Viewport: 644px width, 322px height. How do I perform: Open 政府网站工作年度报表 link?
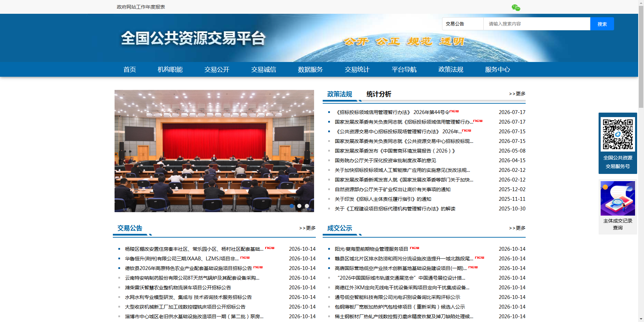click(x=141, y=7)
